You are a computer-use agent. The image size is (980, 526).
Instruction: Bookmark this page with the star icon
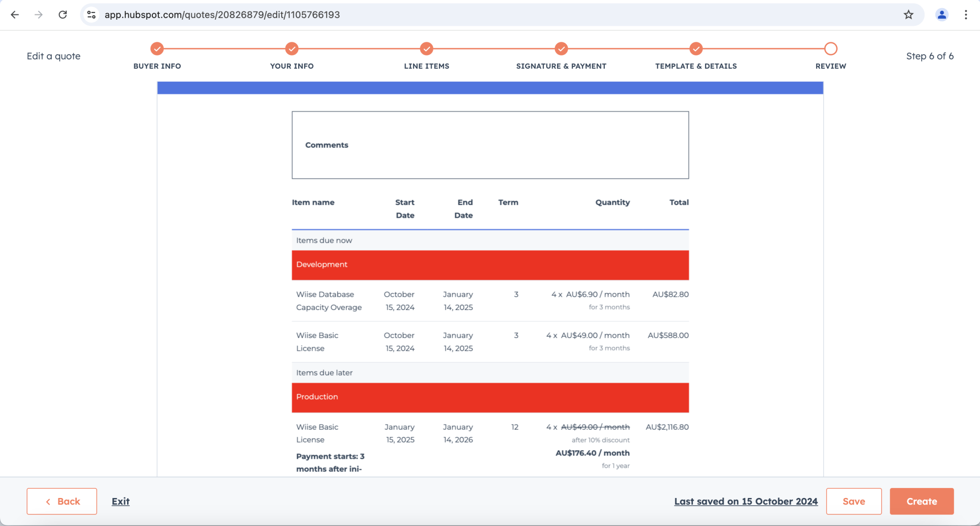click(908, 15)
